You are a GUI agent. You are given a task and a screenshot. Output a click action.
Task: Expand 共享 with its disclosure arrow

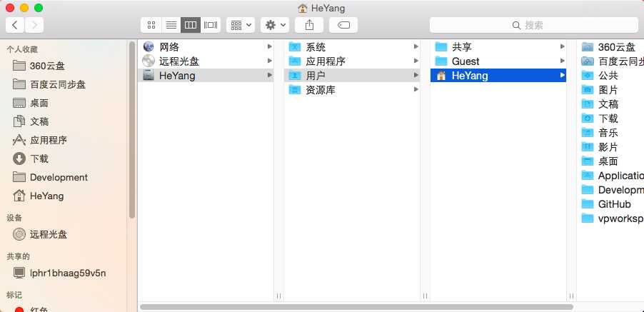click(x=562, y=47)
